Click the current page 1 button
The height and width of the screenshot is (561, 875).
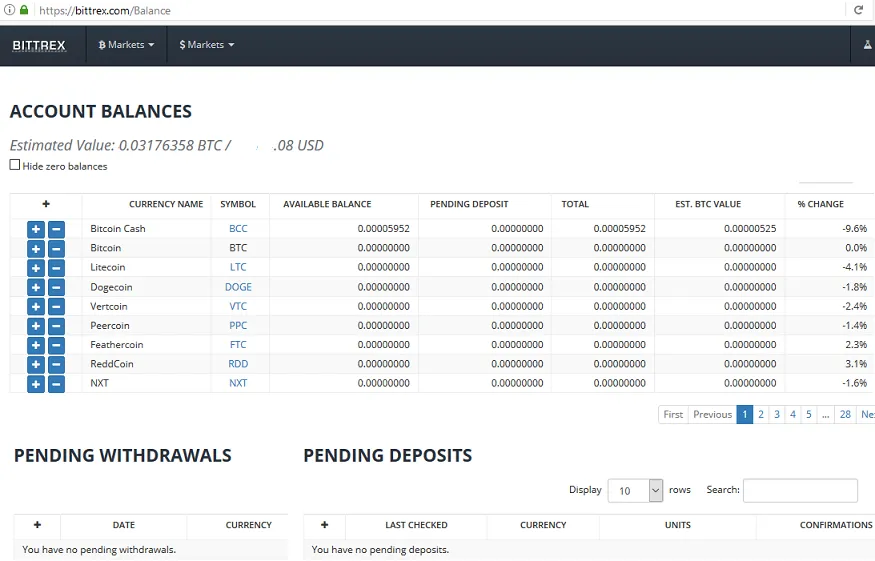click(745, 414)
